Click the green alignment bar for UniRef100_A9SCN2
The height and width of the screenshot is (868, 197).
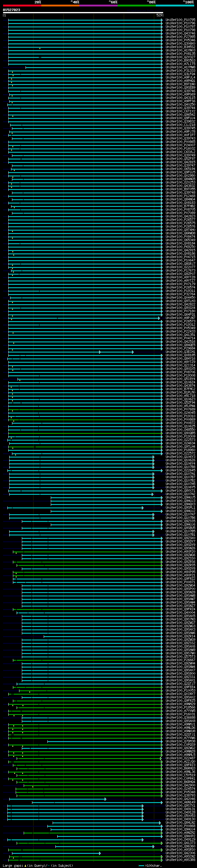[x=86, y=856]
